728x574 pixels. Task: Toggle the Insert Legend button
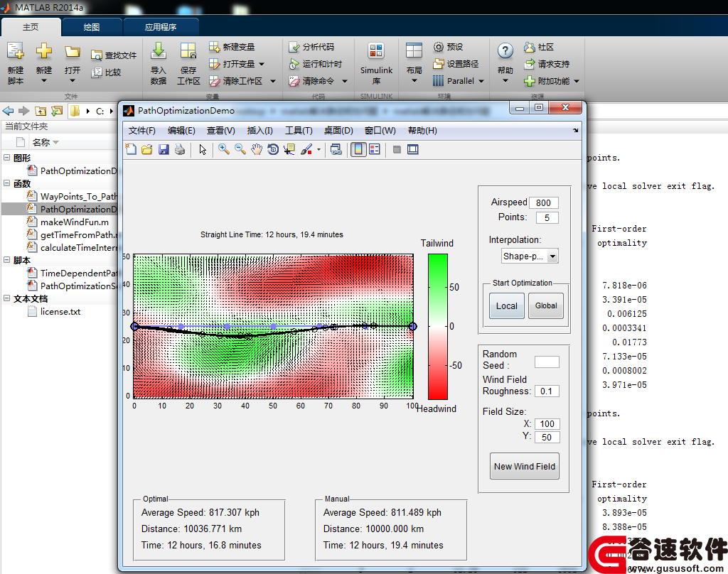click(x=374, y=149)
